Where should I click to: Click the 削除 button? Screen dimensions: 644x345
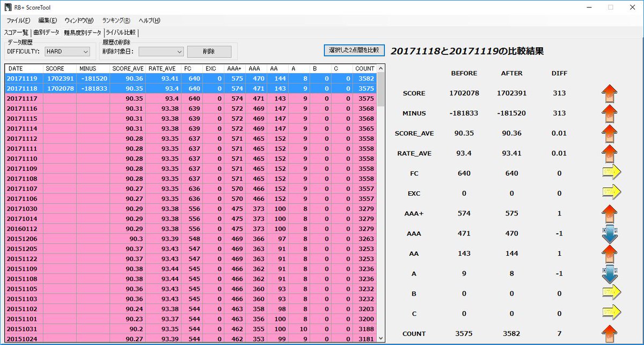coord(209,52)
